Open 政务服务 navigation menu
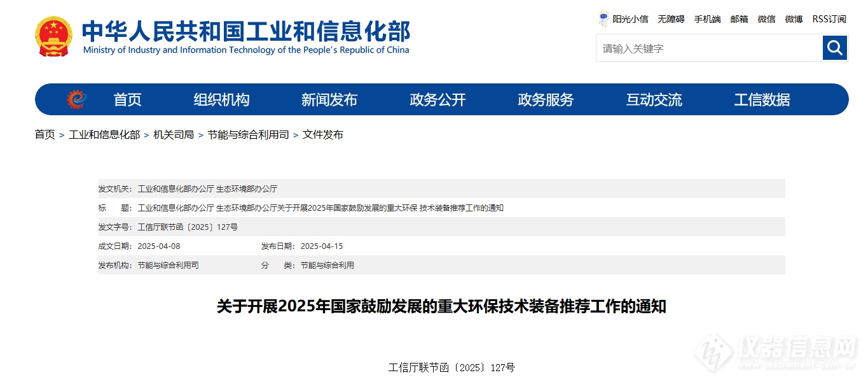The width and height of the screenshot is (868, 382). 546,100
